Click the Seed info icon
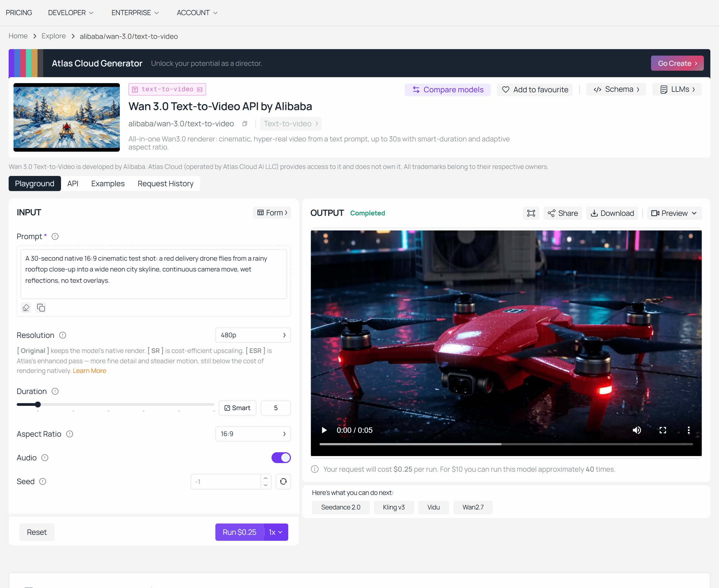The image size is (719, 588). (43, 481)
